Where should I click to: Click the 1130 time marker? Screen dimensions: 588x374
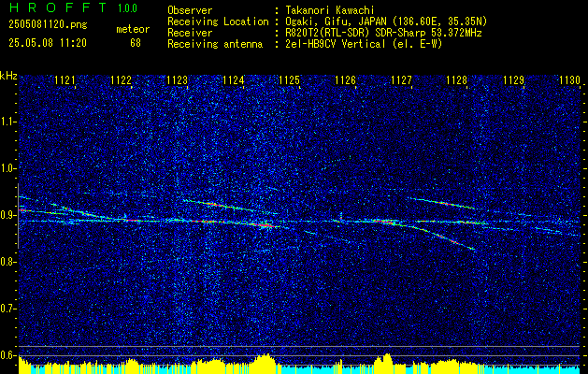pyautogui.click(x=569, y=80)
